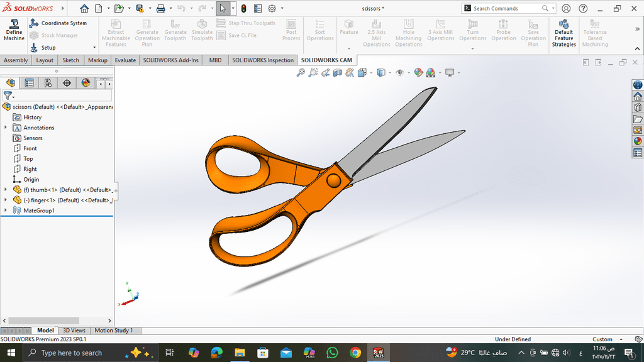Click the Section View icon

(x=338, y=73)
